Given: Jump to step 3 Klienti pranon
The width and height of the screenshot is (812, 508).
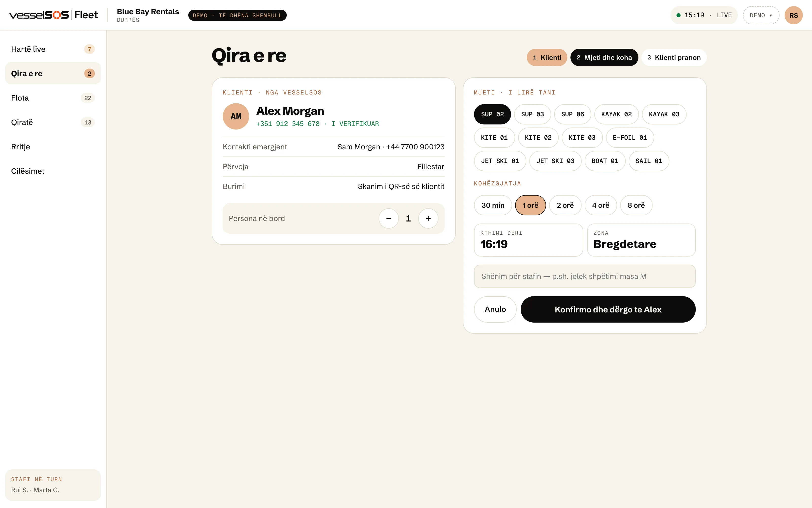Looking at the screenshot, I should 674,57.
